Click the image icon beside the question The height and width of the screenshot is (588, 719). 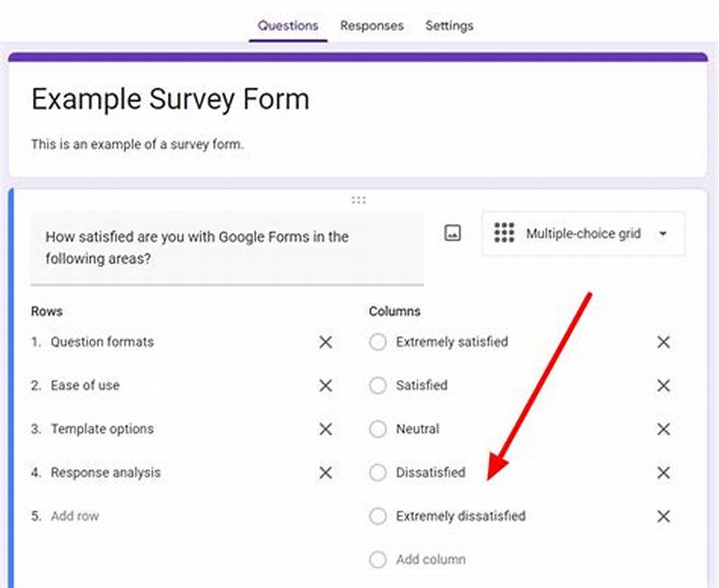452,233
